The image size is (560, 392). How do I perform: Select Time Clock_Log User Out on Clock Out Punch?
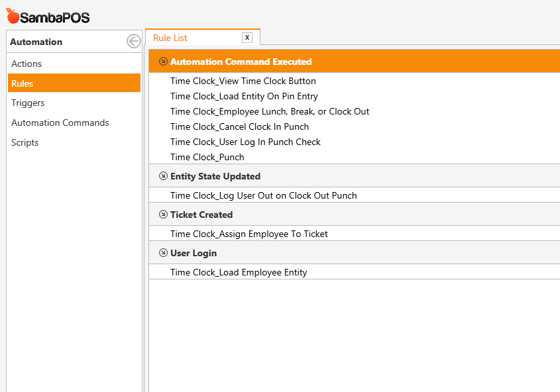point(263,195)
